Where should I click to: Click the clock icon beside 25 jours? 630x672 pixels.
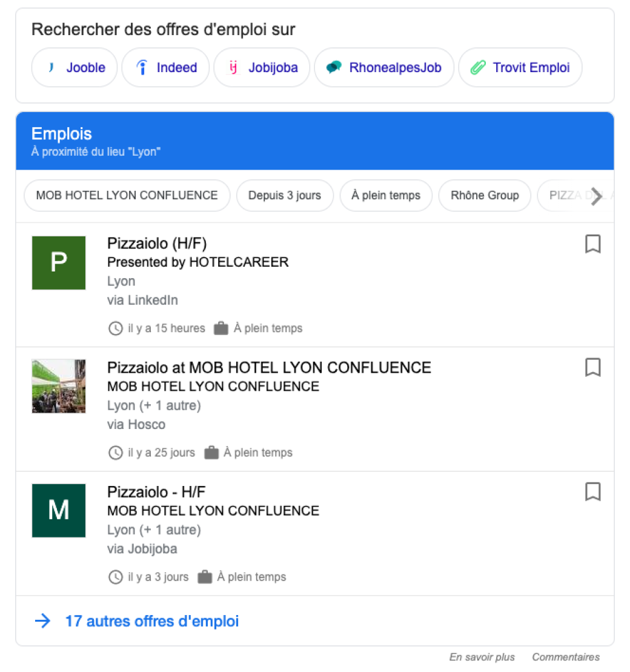pyautogui.click(x=116, y=453)
